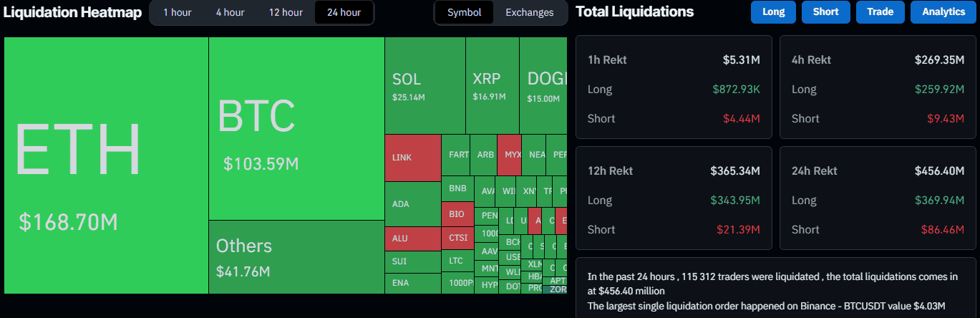Click the 1h Rekt stats card
This screenshot has width=980, height=318.
673,87
